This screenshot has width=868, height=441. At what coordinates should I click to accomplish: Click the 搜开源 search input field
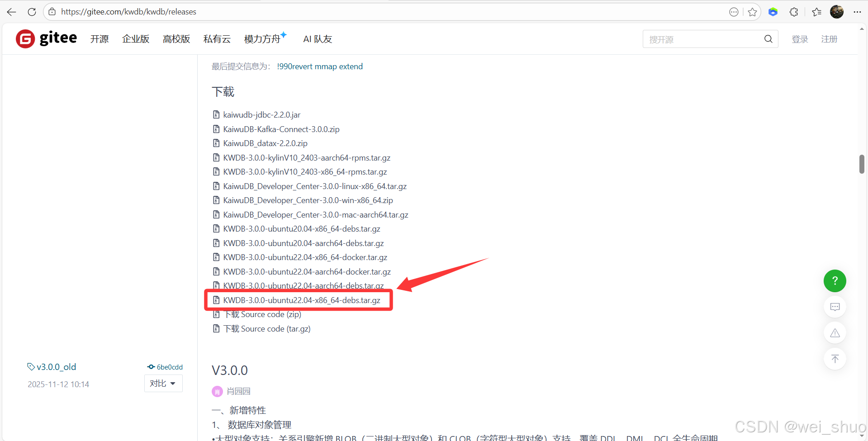704,39
